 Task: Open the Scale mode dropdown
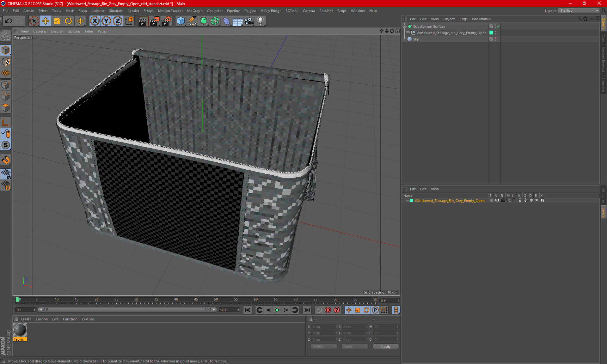pyautogui.click(x=355, y=346)
